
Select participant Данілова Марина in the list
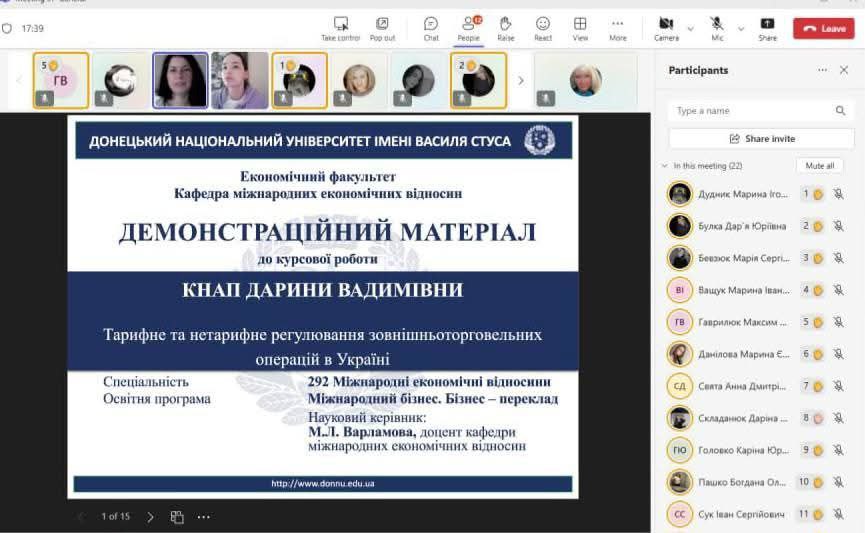click(756, 354)
